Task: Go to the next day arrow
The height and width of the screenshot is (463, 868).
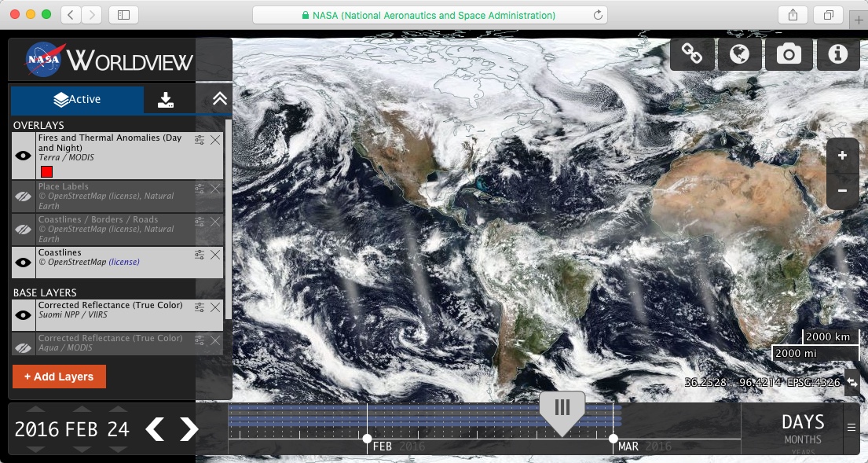Action: click(x=189, y=429)
